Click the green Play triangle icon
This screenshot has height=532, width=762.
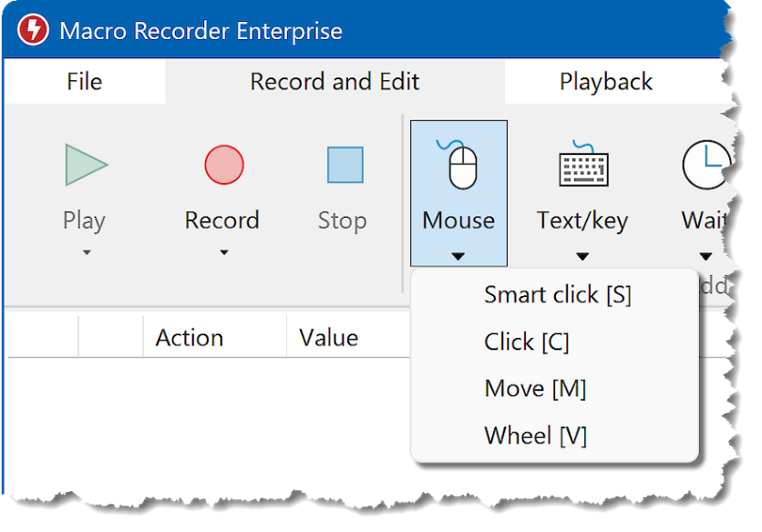tap(86, 165)
